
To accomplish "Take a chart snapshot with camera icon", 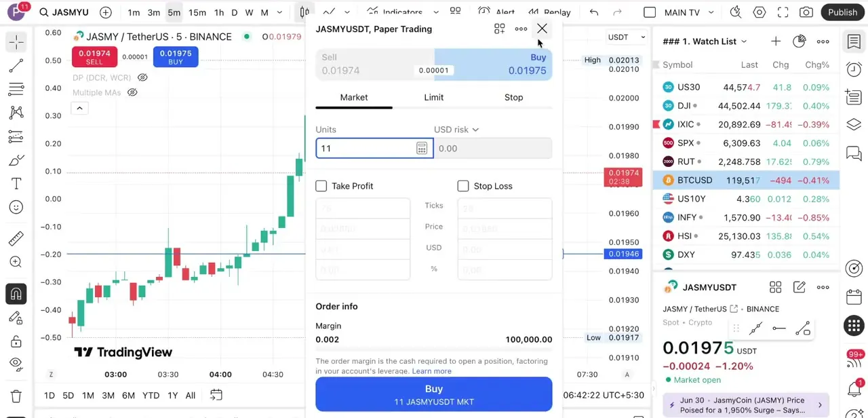I will (806, 12).
